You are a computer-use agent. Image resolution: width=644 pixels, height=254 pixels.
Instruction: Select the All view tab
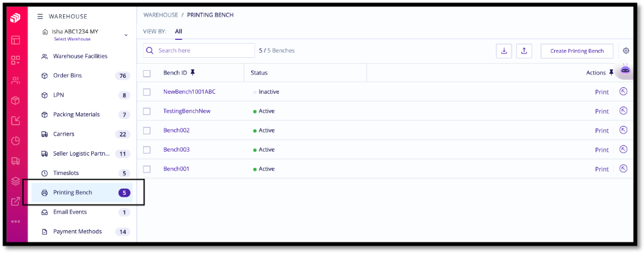pyautogui.click(x=178, y=32)
